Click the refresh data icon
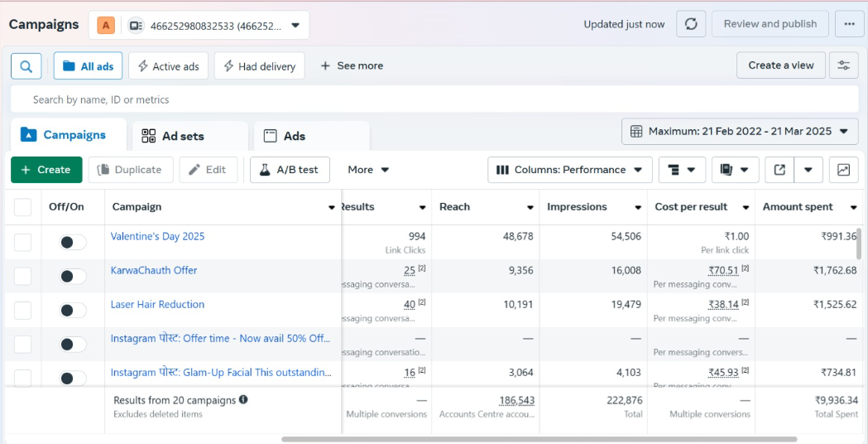 [691, 24]
